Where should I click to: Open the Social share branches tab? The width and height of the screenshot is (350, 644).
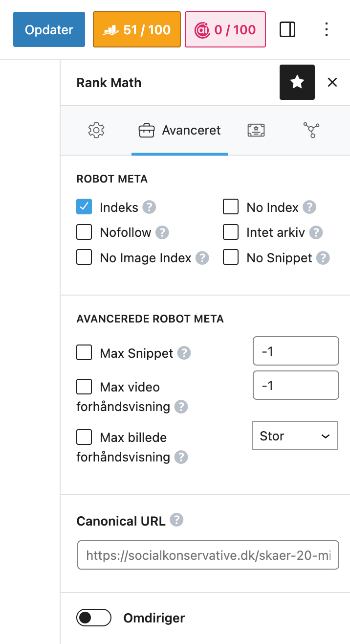click(311, 130)
